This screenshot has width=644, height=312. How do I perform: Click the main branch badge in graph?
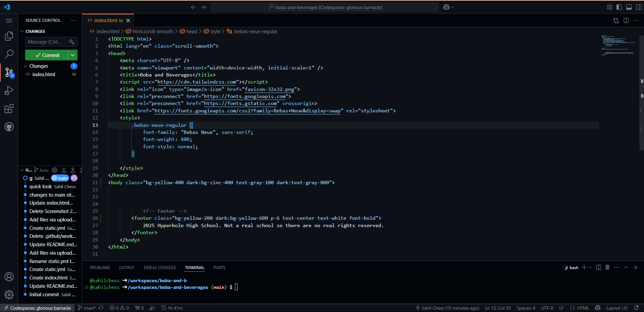click(60, 178)
